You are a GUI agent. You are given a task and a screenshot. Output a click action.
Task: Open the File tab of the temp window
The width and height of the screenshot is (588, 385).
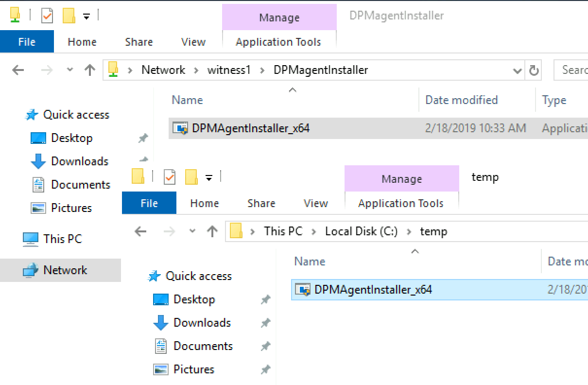pyautogui.click(x=149, y=203)
